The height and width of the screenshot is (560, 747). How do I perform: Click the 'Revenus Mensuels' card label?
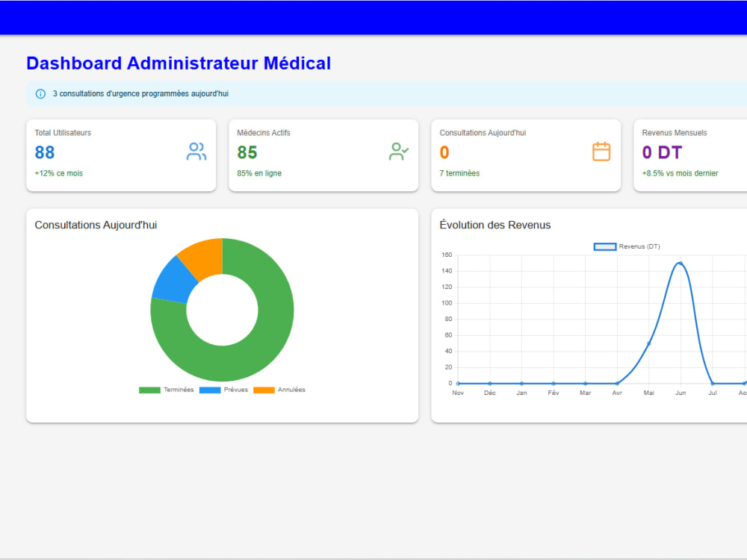coord(674,133)
